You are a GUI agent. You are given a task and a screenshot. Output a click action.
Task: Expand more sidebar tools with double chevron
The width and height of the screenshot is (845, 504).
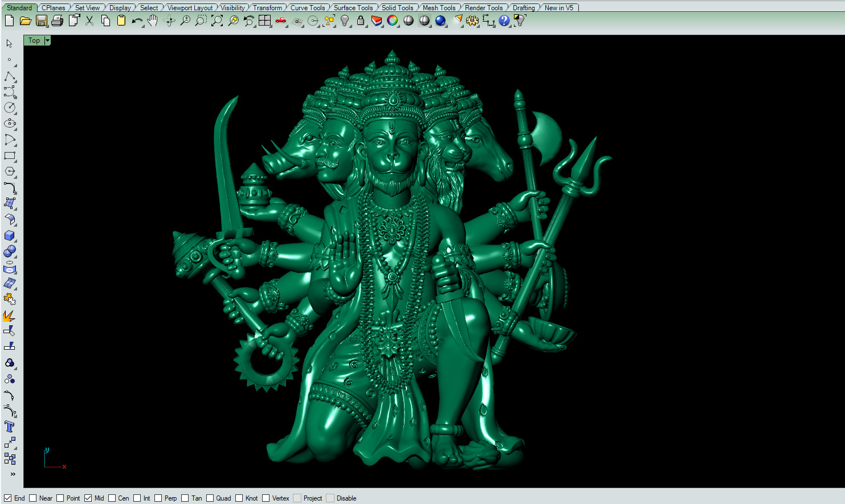click(x=13, y=474)
